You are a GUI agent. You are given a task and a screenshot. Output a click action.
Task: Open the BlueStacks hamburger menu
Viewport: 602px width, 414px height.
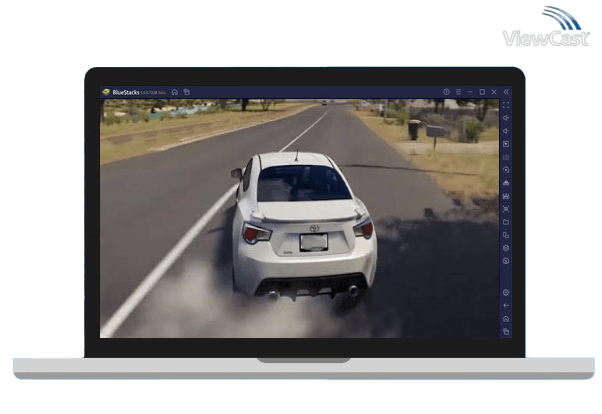458,92
